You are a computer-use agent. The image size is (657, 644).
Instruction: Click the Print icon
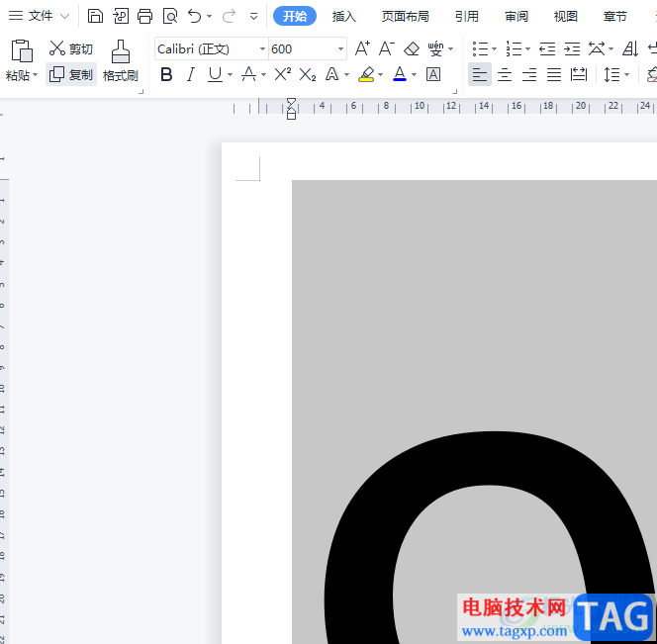click(x=145, y=17)
